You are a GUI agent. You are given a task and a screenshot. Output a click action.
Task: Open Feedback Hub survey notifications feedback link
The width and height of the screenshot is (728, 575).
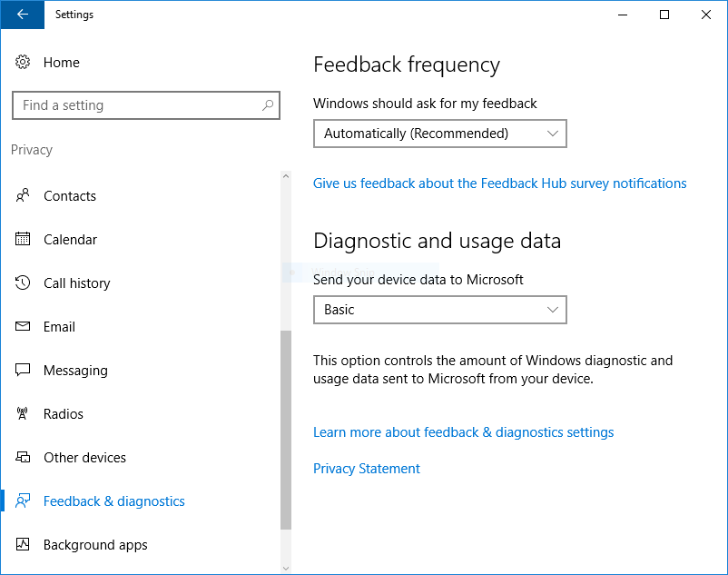pos(499,183)
